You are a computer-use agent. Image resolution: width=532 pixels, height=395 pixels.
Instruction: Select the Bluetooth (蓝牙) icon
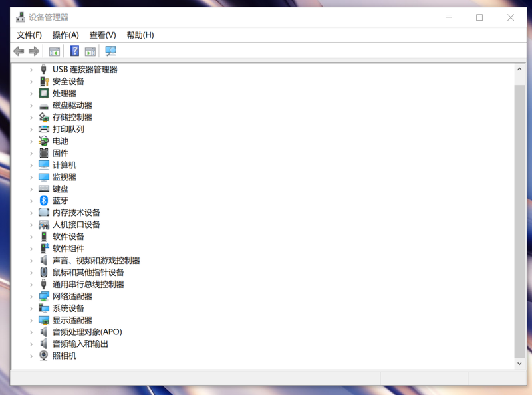pos(44,201)
